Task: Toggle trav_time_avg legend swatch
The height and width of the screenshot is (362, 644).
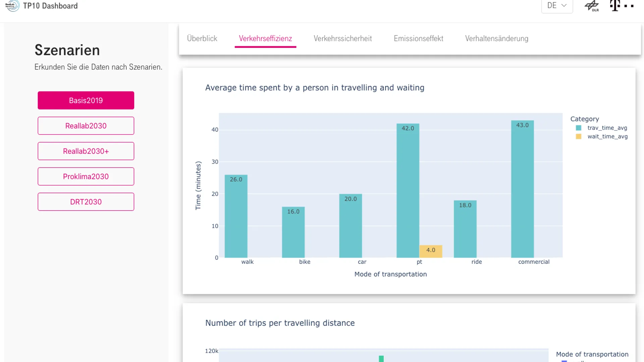Action: pos(578,128)
